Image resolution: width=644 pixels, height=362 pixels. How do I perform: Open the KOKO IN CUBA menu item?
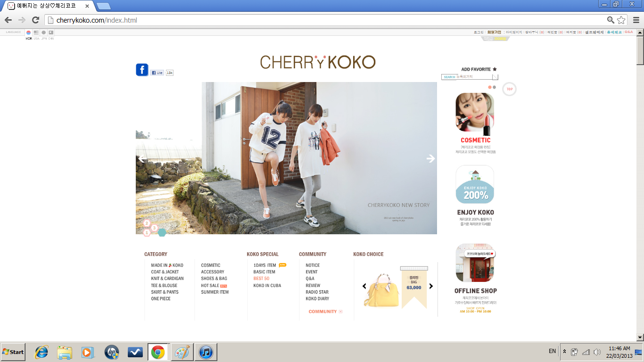coord(267,285)
